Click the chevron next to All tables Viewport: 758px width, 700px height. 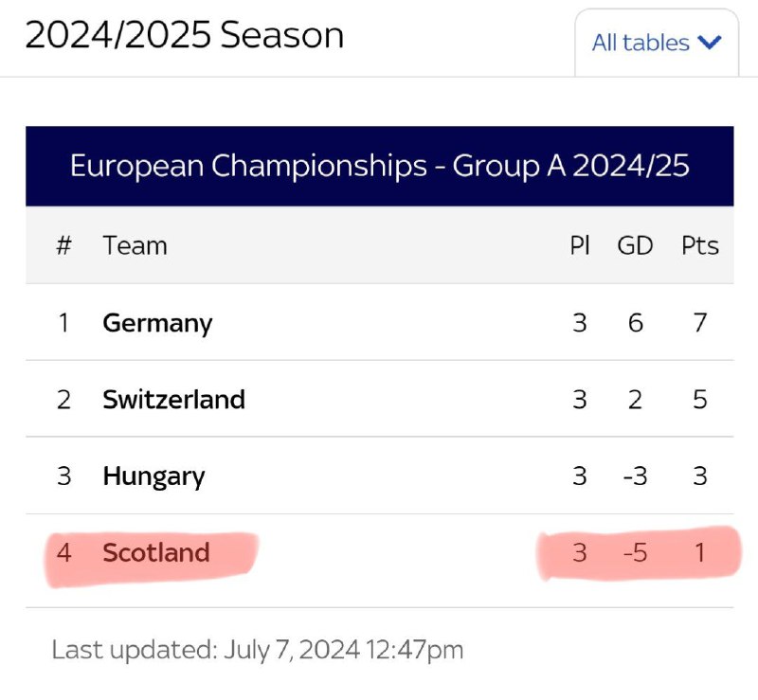710,43
